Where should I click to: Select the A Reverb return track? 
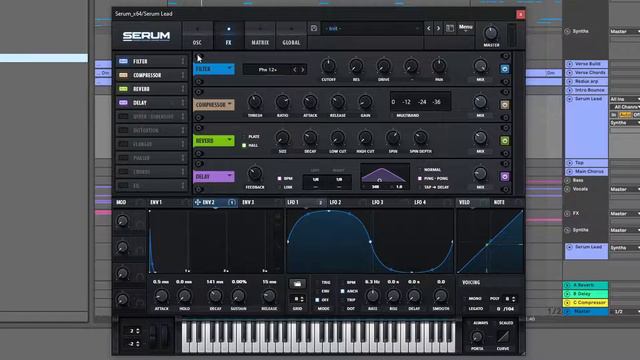pos(585,285)
